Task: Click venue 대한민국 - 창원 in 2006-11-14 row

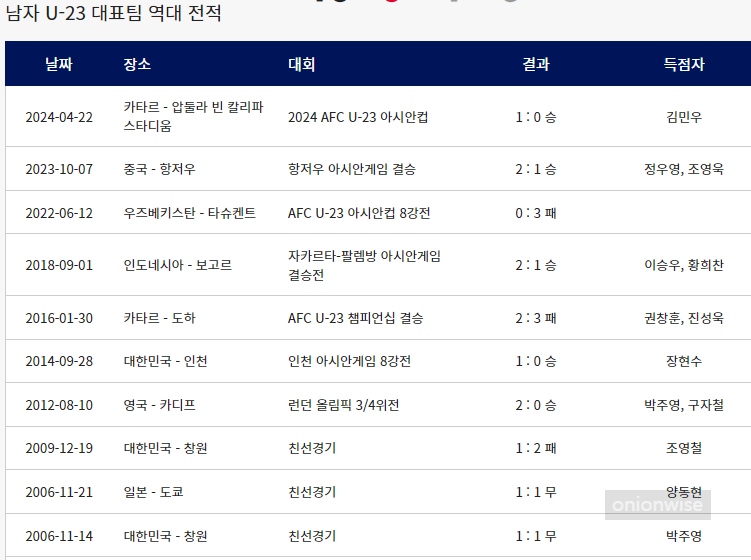Action: click(165, 536)
